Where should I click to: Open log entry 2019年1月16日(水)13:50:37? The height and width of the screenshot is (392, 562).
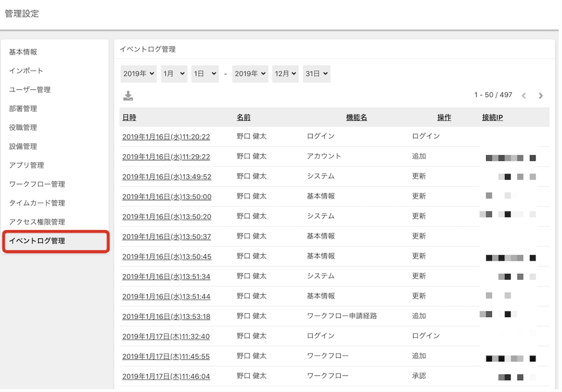point(167,236)
